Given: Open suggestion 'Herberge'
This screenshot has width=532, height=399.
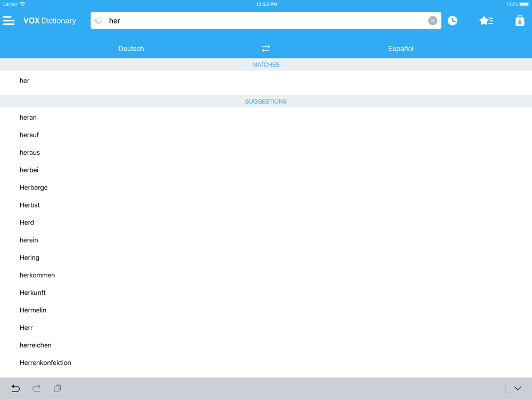Looking at the screenshot, I should click(265, 188).
